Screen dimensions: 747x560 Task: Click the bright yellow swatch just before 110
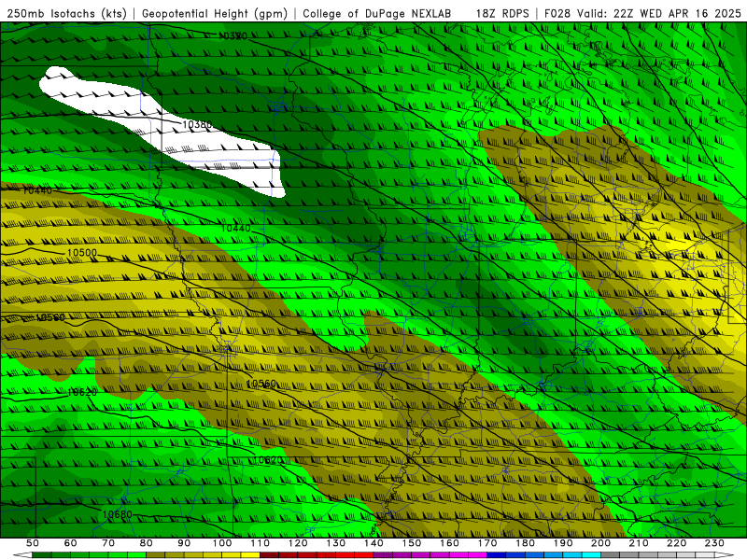(x=250, y=554)
